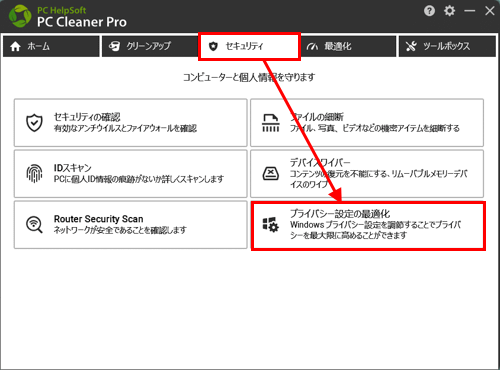Click the コンピューターと個人情報を守ります heading
This screenshot has height=370, width=500.
click(249, 77)
